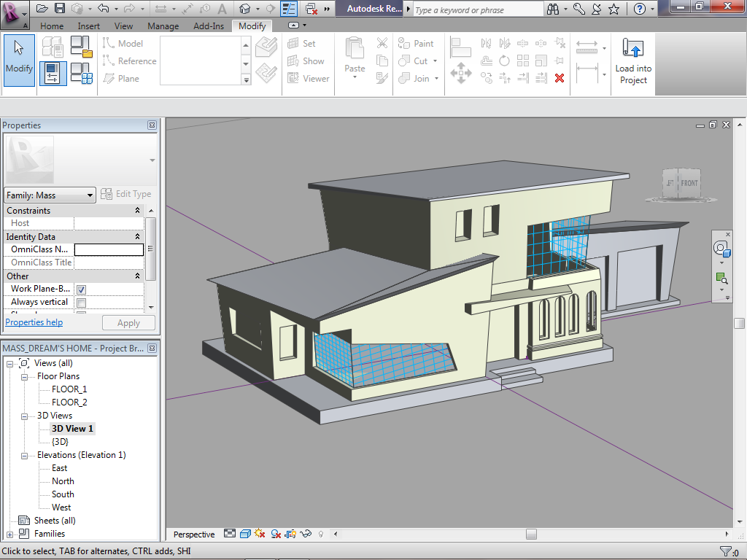Click the red Delete X icon
The width and height of the screenshot is (747, 560).
(560, 78)
